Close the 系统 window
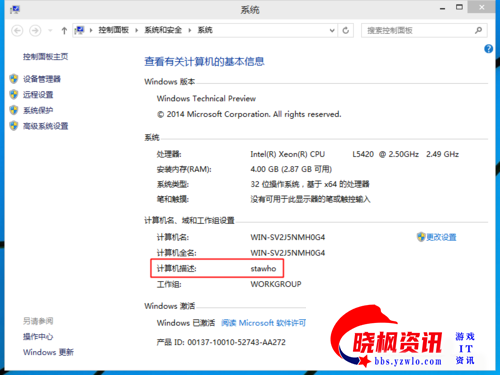This screenshot has width=500, height=375. [x=481, y=7]
